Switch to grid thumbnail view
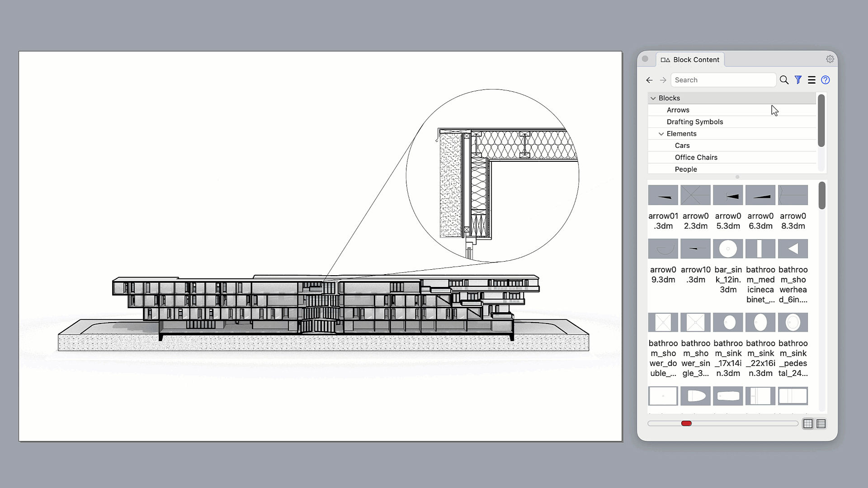 click(x=808, y=424)
